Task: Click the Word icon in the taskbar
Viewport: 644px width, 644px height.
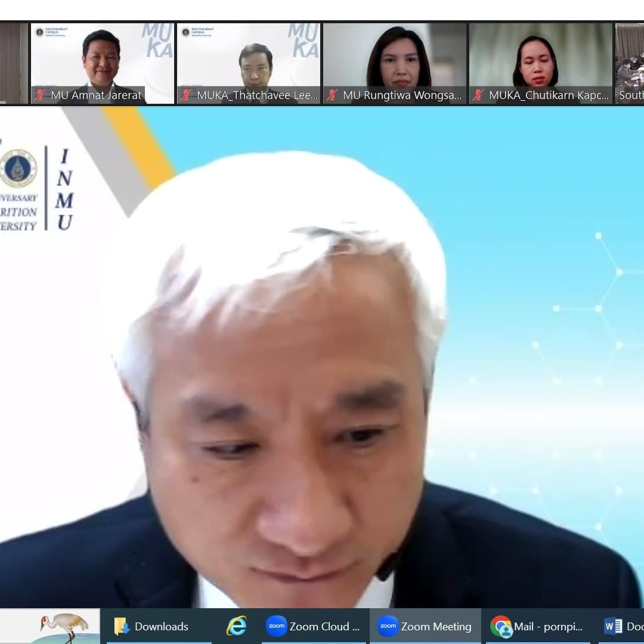Action: pyautogui.click(x=612, y=626)
